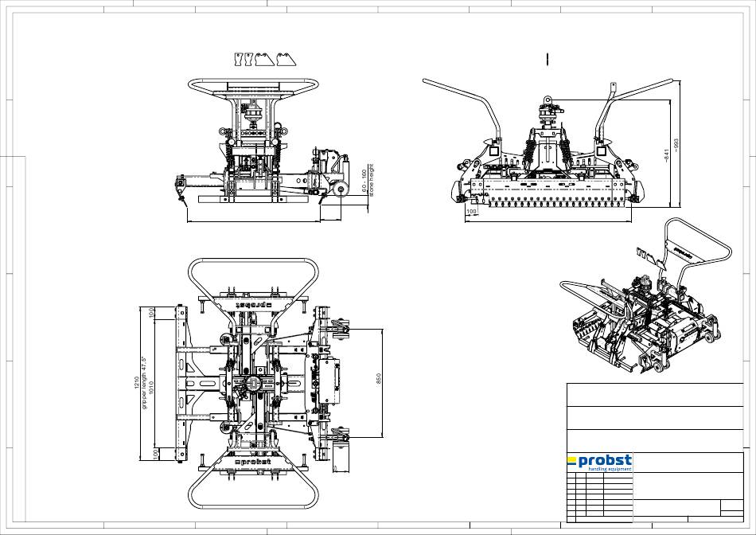Click the side elevation view with curved handles
756x535 pixels.
[548, 145]
